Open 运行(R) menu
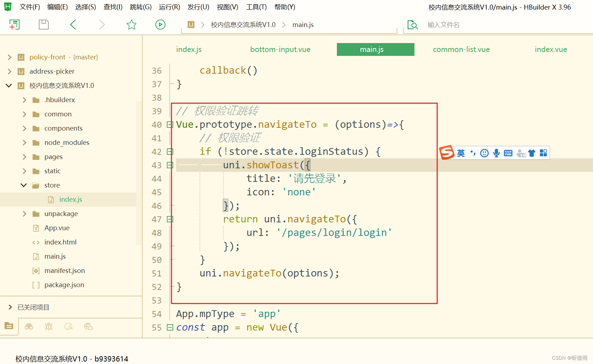 click(169, 7)
